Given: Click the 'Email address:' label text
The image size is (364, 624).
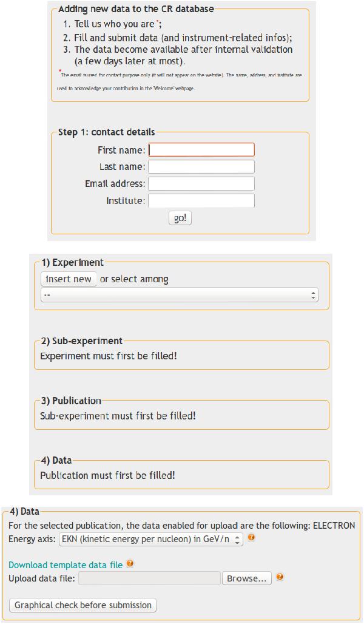Looking at the screenshot, I should tap(115, 184).
